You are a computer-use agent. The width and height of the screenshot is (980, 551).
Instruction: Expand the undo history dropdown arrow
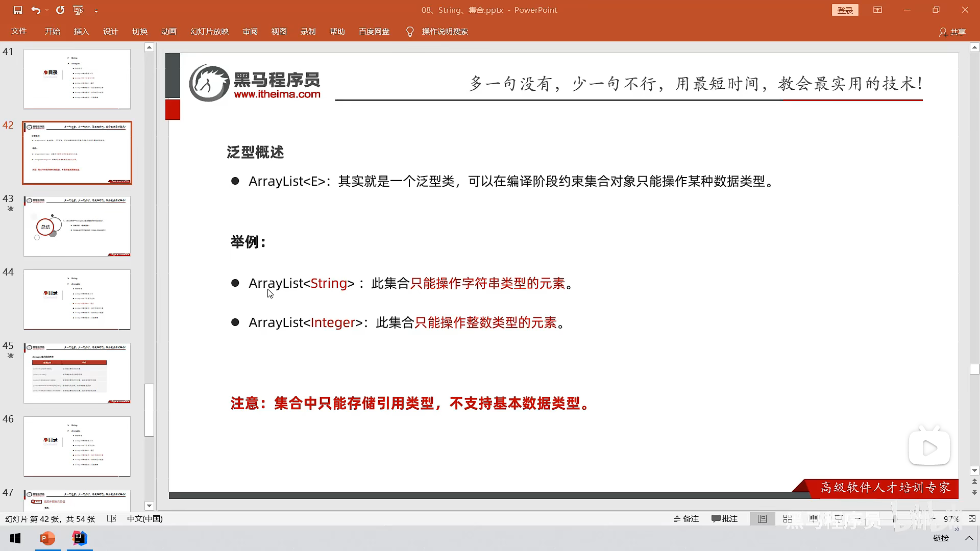click(47, 10)
